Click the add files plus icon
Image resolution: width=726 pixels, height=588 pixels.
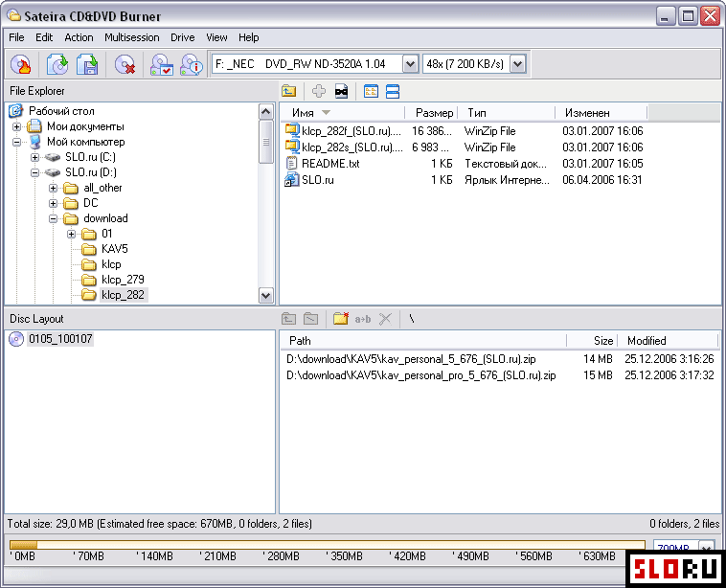coord(319,91)
